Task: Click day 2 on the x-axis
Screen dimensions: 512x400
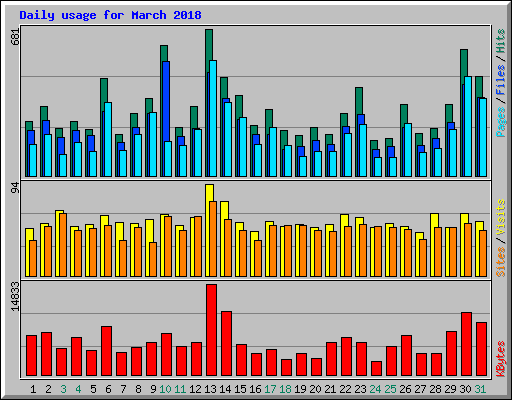Action: (x=48, y=389)
